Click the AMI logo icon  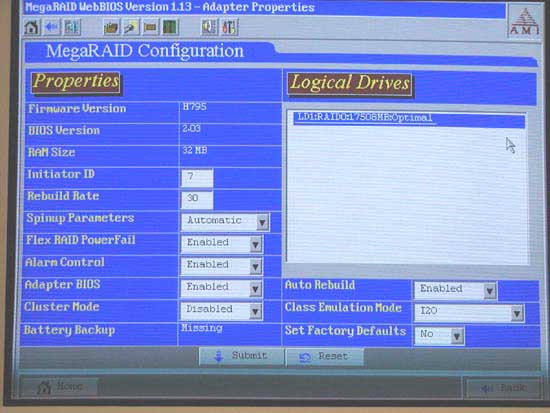pos(524,22)
